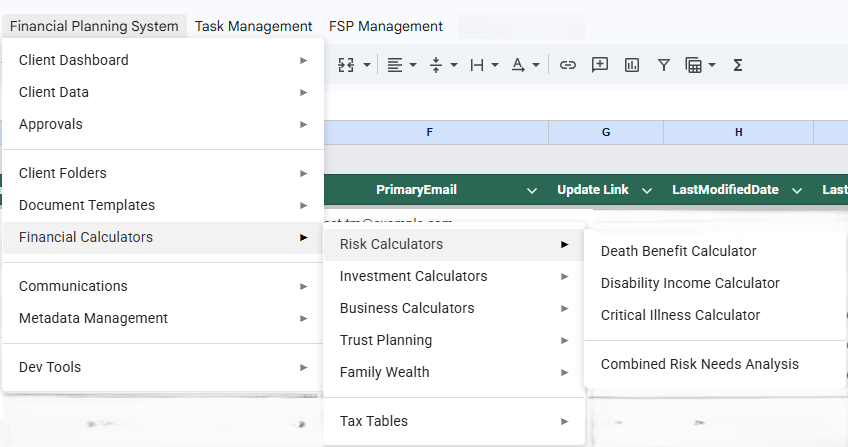Click the LastModifiedDate header cell

(738, 190)
